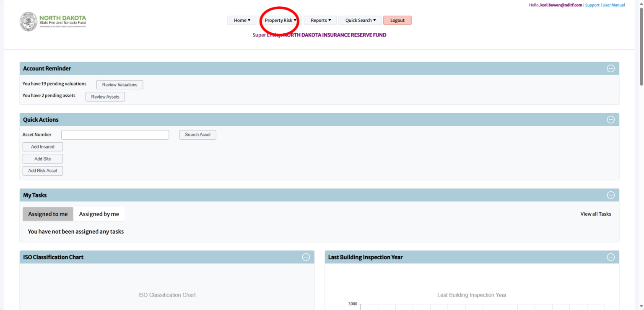Open the Home dropdown menu
The width and height of the screenshot is (644, 310).
(241, 20)
